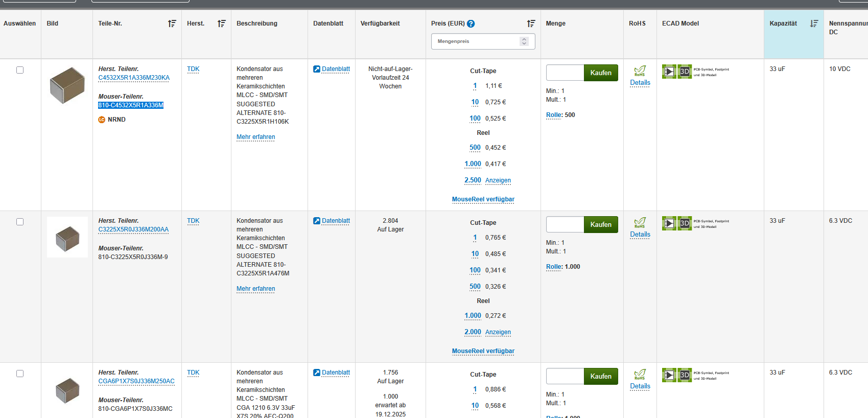
Task: Click quantity field for CGA6P1X7S0J336M250AC
Action: coord(565,376)
